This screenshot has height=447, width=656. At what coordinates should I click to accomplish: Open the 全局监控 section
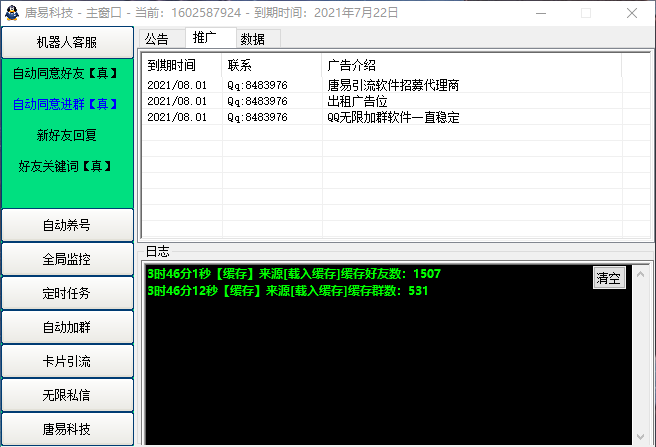(67, 259)
